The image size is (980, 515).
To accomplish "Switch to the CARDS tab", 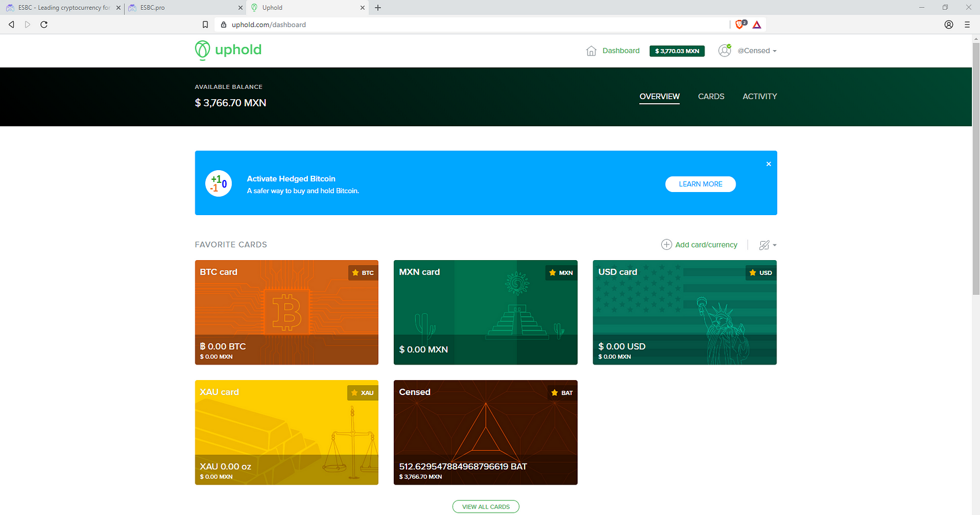I will click(x=711, y=96).
